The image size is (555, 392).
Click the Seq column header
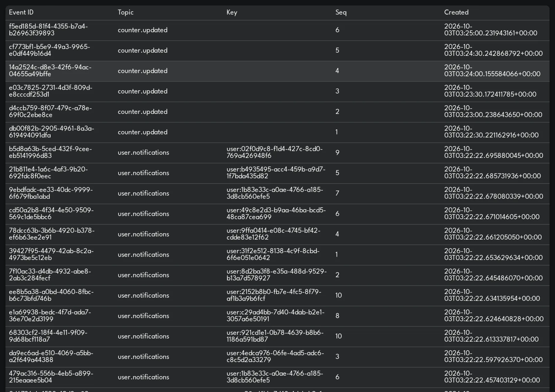(x=341, y=12)
